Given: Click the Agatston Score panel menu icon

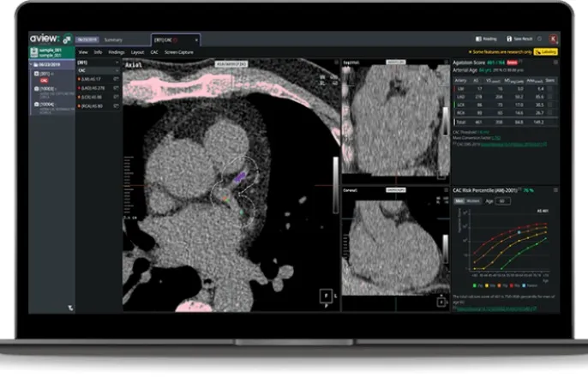Looking at the screenshot, I should click(x=555, y=63).
